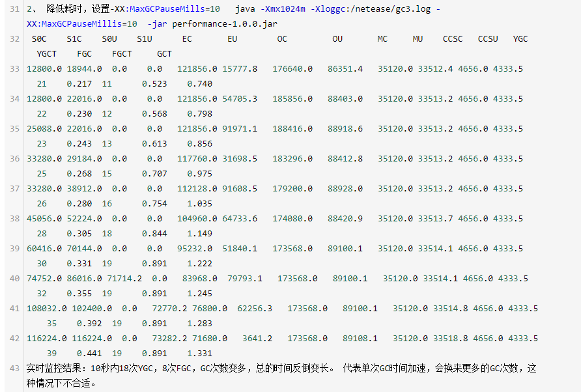Click value 25088.0 in line 35
581x392 pixels.
(44, 129)
